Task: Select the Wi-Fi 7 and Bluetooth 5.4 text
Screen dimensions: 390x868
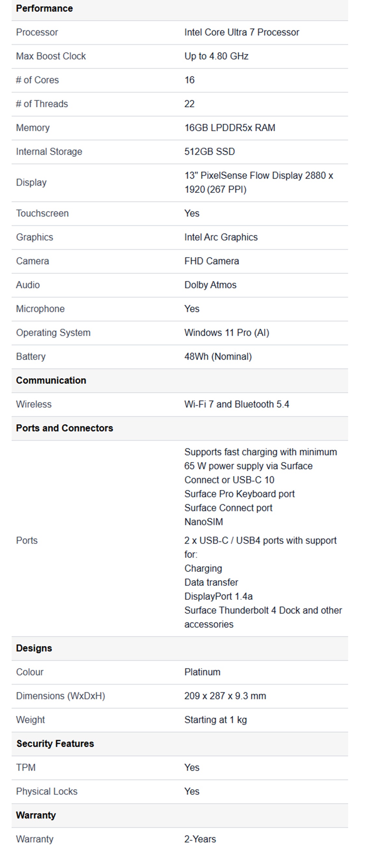Action: point(236,404)
